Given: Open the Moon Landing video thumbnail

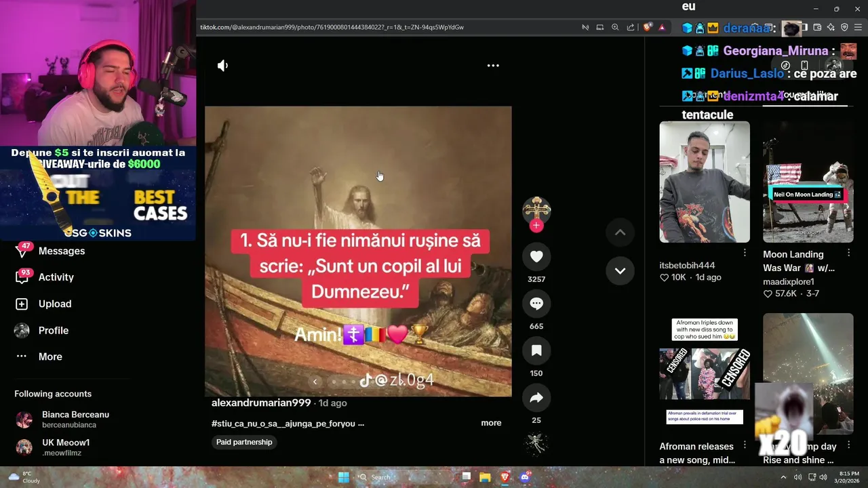Looking at the screenshot, I should point(808,182).
